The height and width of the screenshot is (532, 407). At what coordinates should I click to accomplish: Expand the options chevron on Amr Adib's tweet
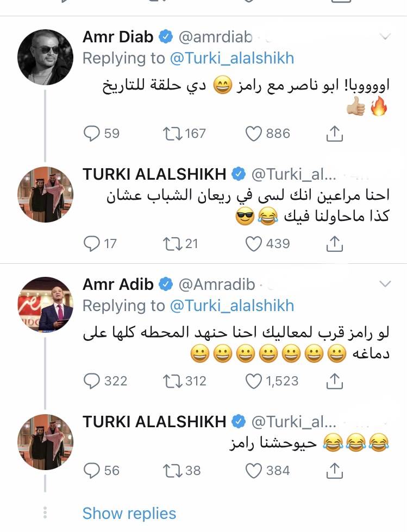tap(384, 284)
